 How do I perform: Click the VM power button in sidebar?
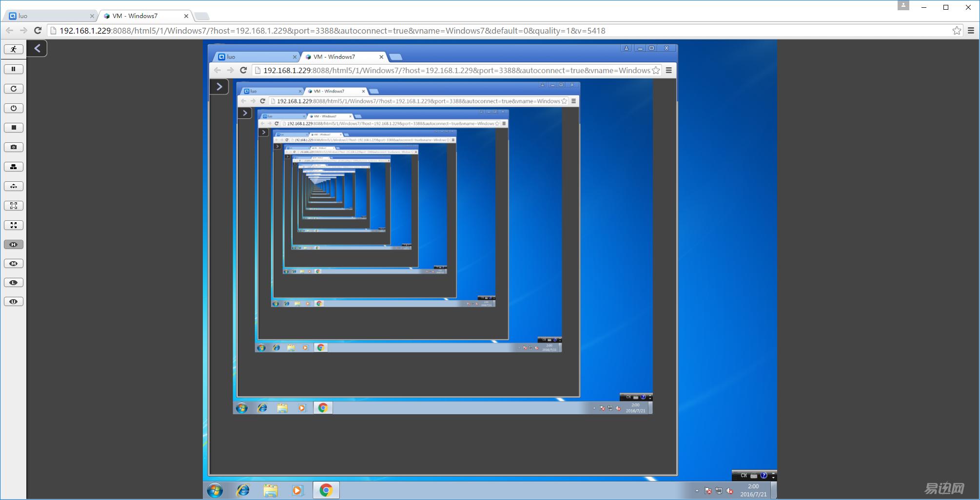pyautogui.click(x=14, y=108)
